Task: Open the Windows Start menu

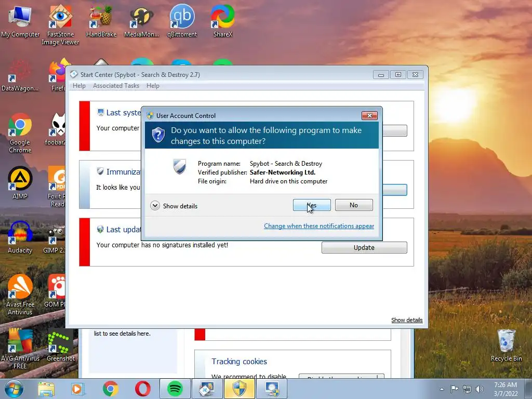Action: pos(14,389)
